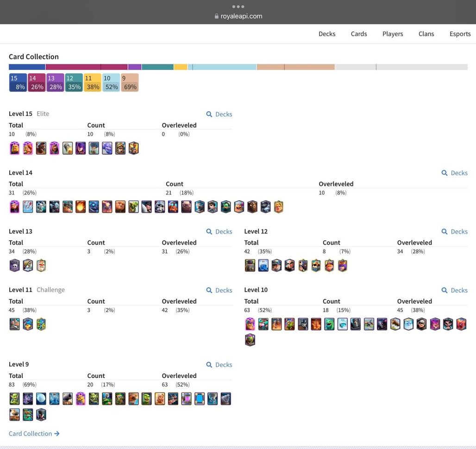Select the "Elite" label next to Level 15

43,114
